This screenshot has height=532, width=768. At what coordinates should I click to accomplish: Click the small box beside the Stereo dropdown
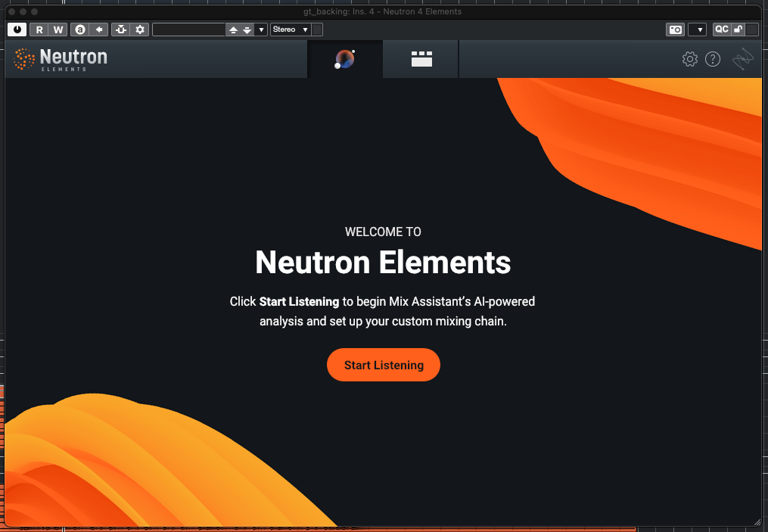point(317,30)
